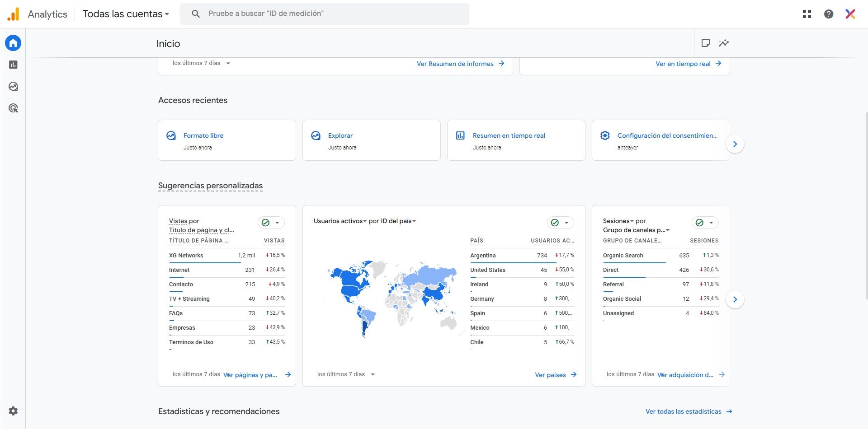Click the note icon beside Insights

(x=705, y=43)
